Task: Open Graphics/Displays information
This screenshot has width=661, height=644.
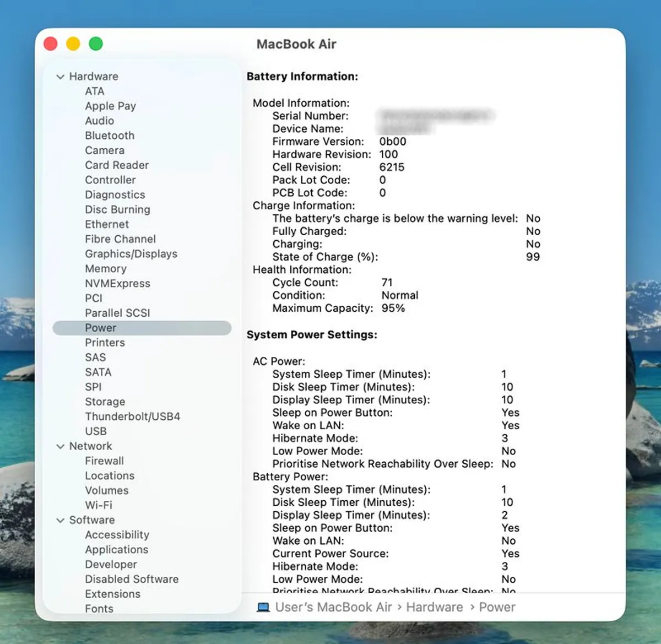Action: pos(131,254)
